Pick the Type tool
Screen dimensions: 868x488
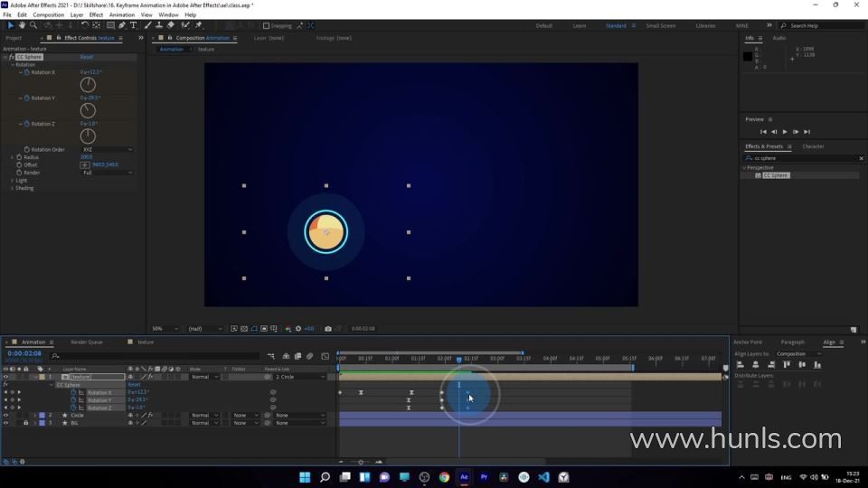[134, 25]
